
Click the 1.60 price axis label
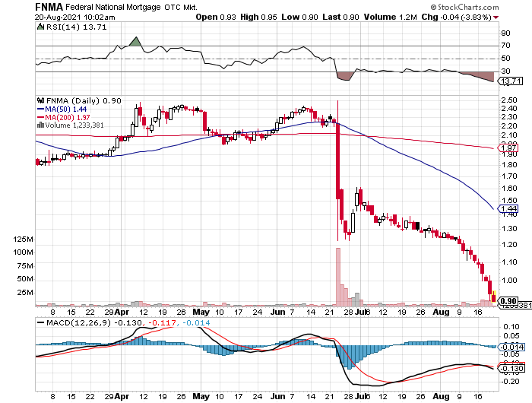coord(509,188)
